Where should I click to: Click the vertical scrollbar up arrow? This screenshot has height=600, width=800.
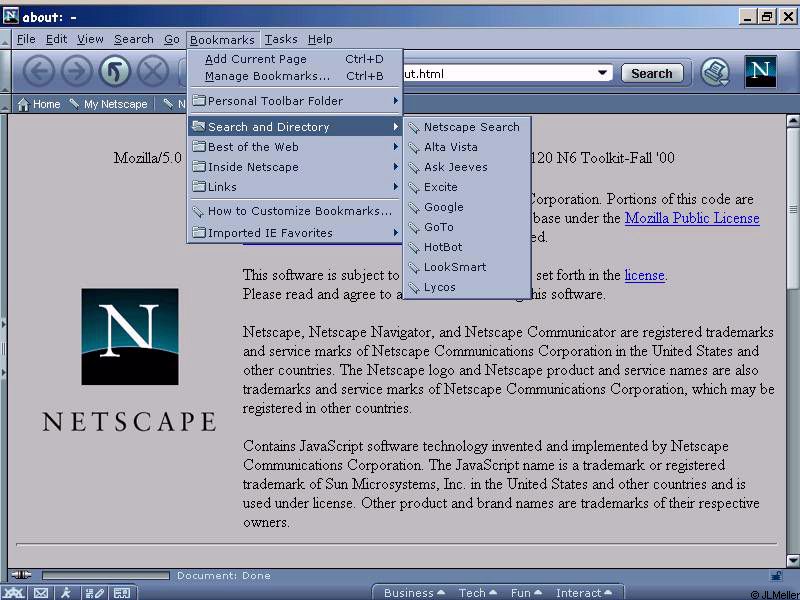[793, 120]
